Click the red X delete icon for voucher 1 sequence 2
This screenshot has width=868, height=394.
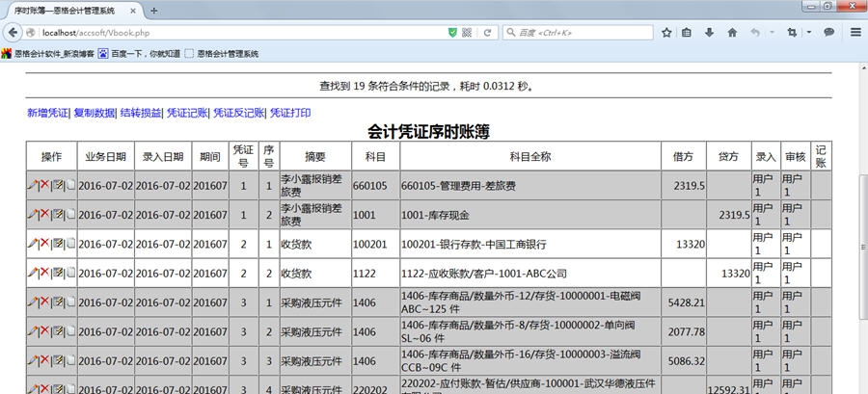point(43,214)
